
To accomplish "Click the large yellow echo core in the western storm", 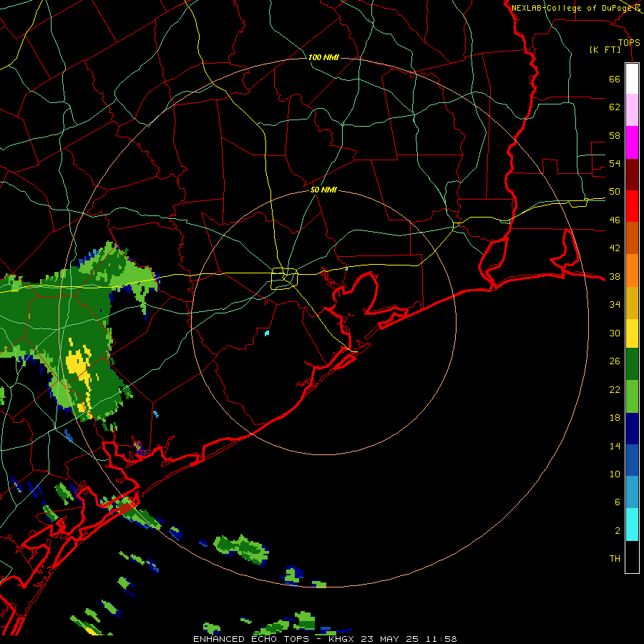I will (77, 363).
